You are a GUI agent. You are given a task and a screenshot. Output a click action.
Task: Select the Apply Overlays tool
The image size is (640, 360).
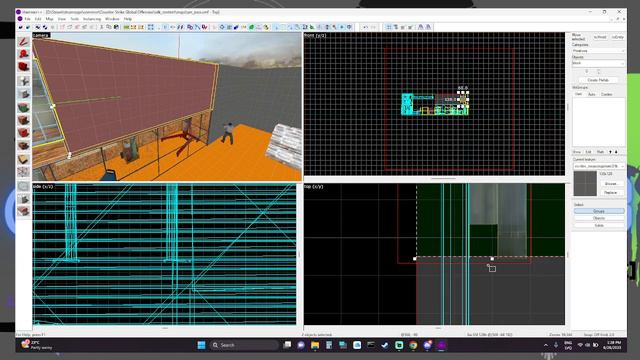click(x=23, y=146)
